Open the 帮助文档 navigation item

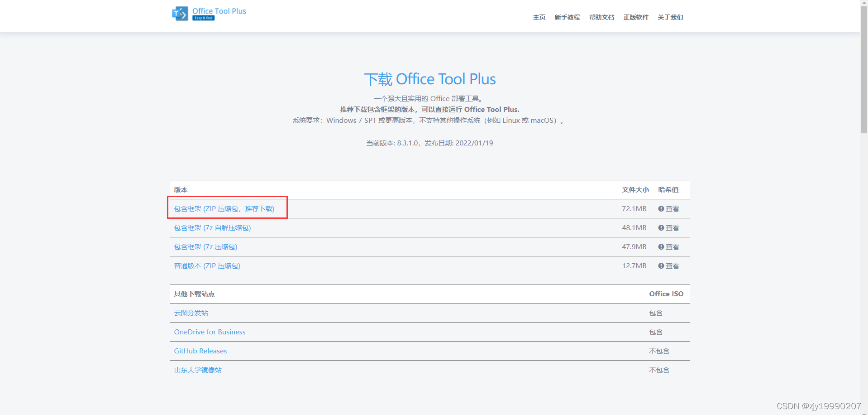coord(601,17)
